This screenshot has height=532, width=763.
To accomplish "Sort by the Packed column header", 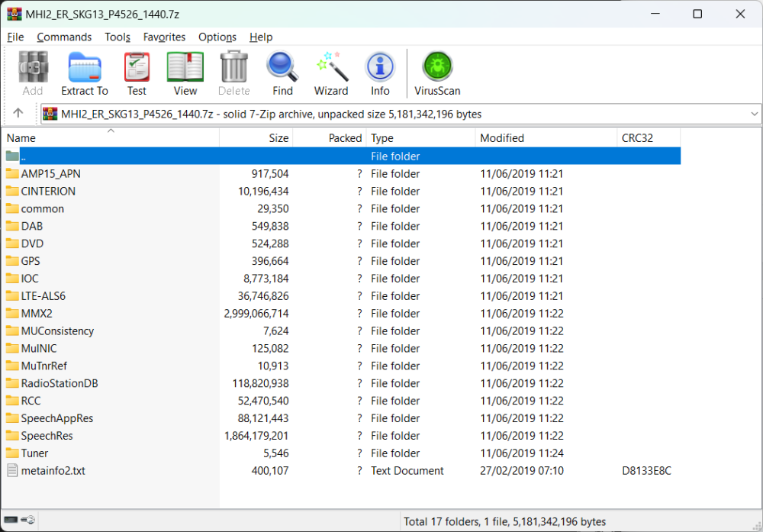I will click(x=330, y=137).
